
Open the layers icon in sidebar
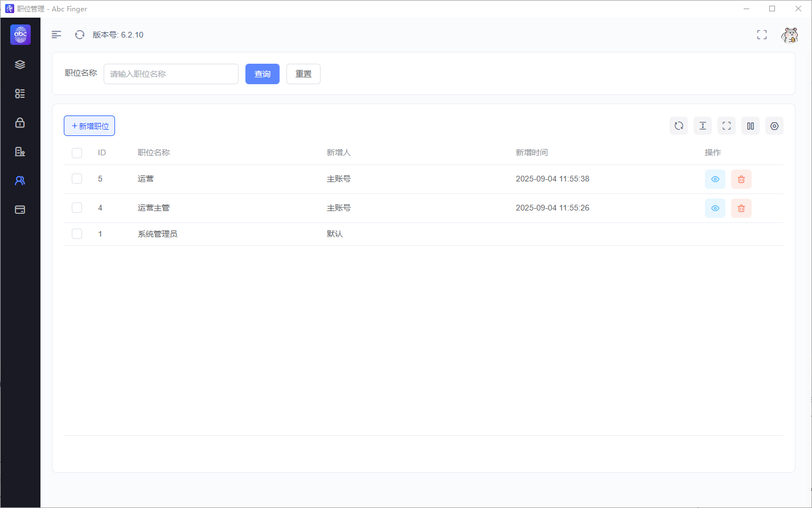coord(20,64)
